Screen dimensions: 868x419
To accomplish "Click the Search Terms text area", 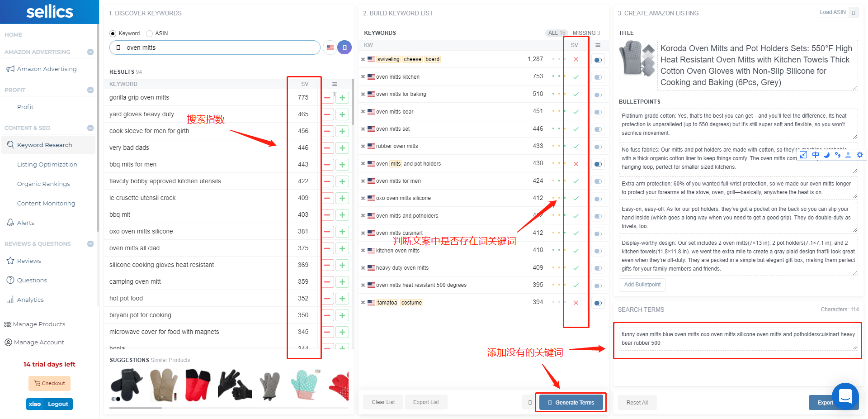I will click(738, 339).
